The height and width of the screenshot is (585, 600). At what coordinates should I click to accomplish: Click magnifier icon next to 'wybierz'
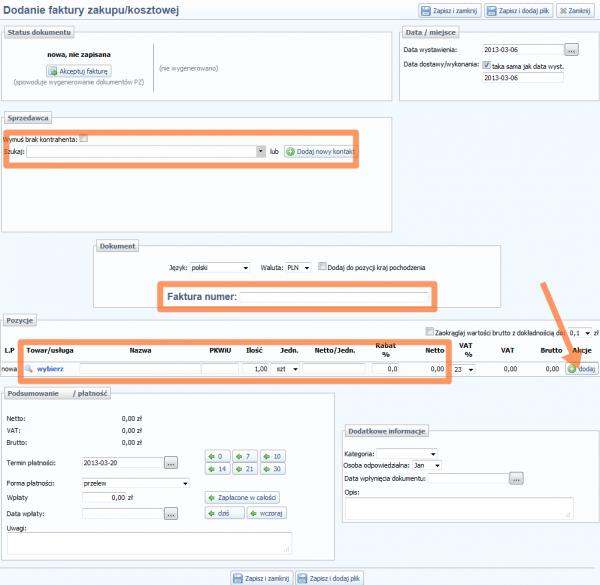[x=29, y=369]
